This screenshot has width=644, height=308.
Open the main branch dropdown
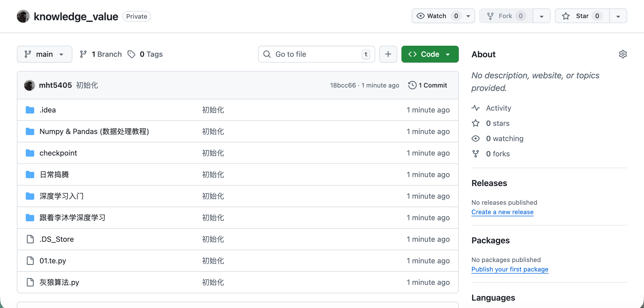(44, 54)
